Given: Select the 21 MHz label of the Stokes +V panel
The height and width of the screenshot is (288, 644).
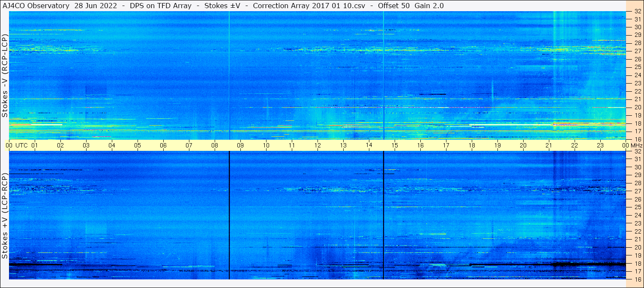Looking at the screenshot, I should 638,239.
